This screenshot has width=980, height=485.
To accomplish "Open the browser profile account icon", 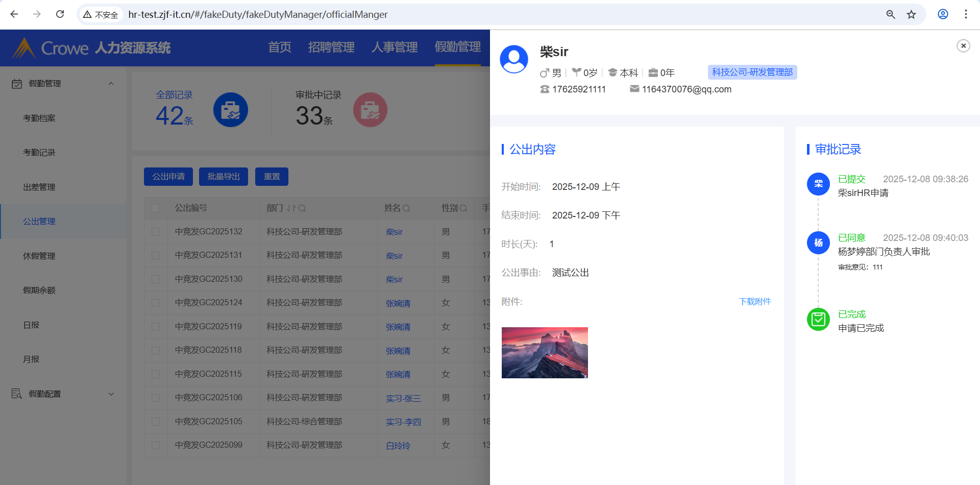I will coord(943,14).
